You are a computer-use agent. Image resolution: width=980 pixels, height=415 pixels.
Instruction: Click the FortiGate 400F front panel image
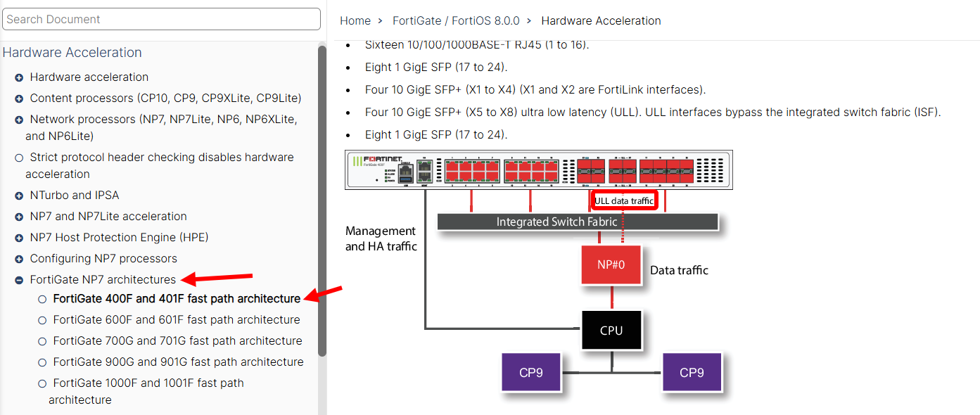tap(539, 170)
